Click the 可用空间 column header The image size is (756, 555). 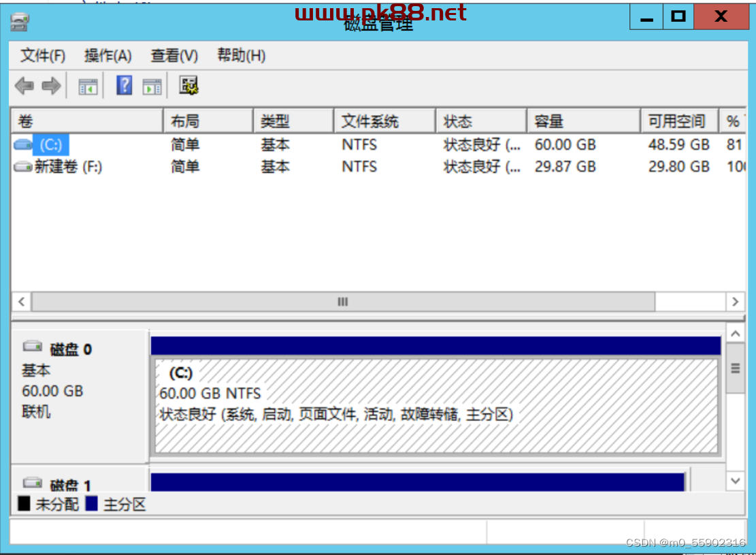point(676,122)
